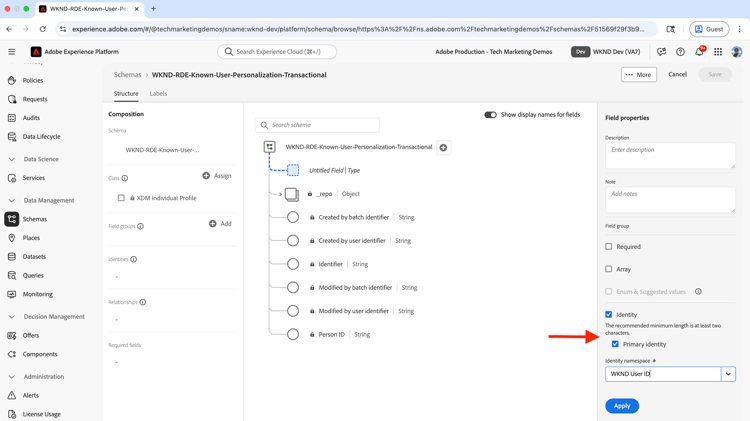Screen dimensions: 750x421
Task: Open the help question mark icon
Action: [680, 52]
